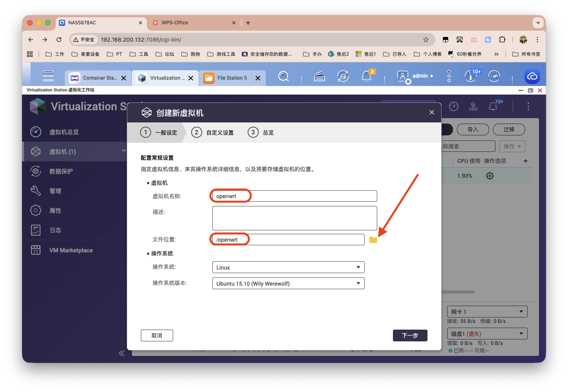Click the 下一步 button
This screenshot has width=568, height=392.
tap(410, 335)
